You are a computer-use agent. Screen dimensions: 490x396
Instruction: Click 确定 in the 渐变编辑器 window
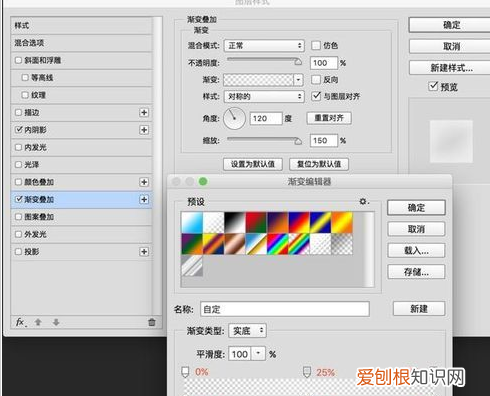pyautogui.click(x=416, y=208)
